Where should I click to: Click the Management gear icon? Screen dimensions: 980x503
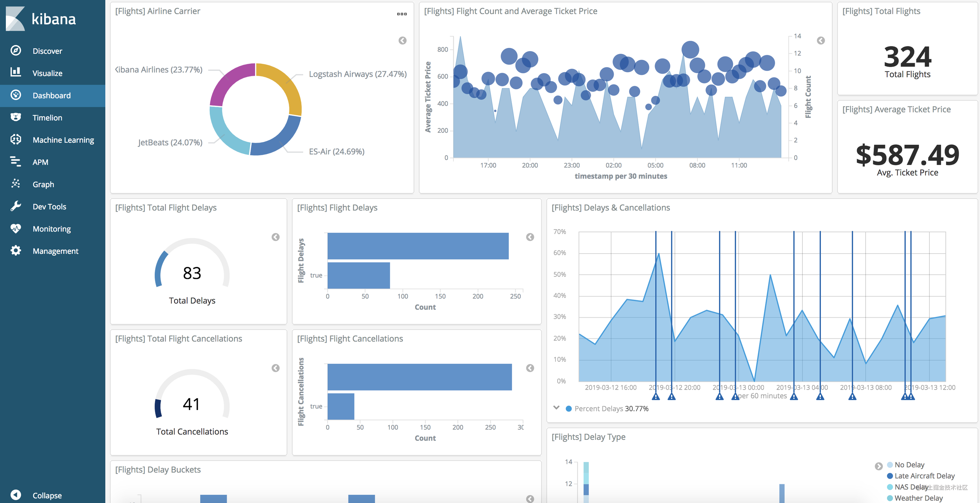pos(16,251)
